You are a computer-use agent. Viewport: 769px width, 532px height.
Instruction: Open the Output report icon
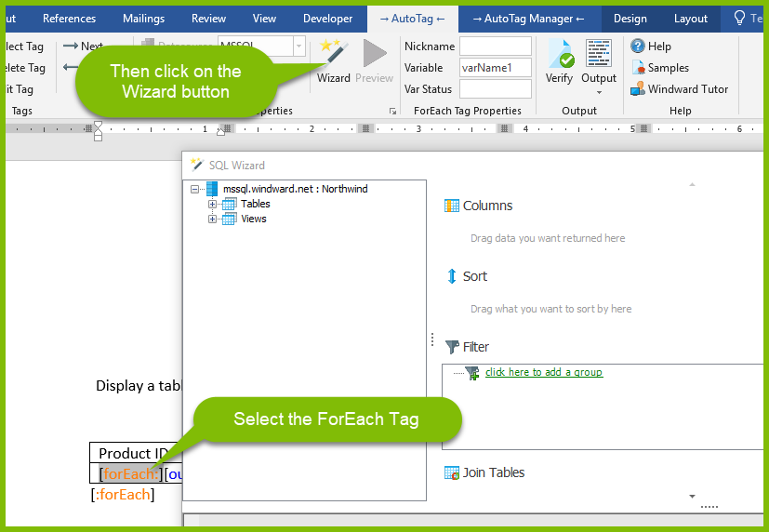tap(598, 53)
